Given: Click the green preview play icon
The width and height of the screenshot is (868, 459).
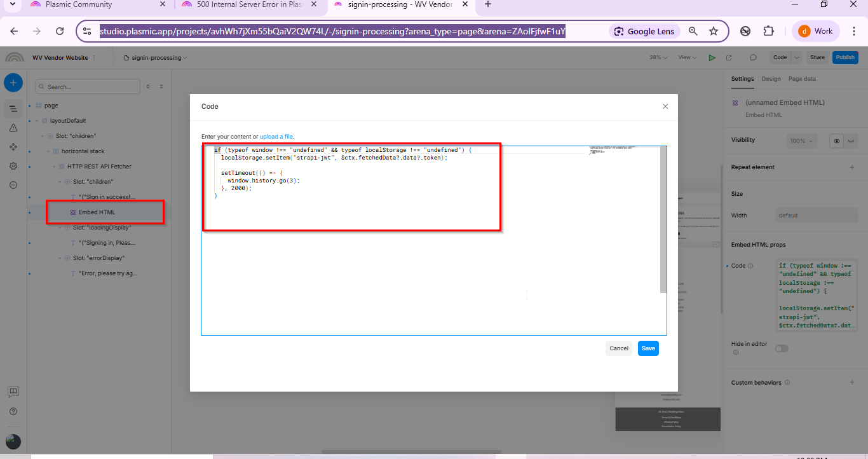Looking at the screenshot, I should (x=712, y=57).
